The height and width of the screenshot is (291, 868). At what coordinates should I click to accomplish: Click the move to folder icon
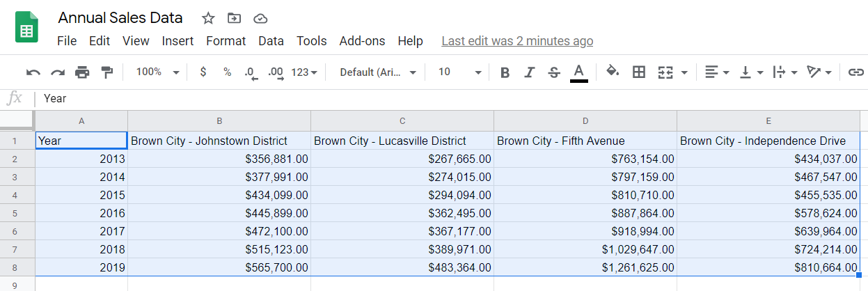(235, 19)
